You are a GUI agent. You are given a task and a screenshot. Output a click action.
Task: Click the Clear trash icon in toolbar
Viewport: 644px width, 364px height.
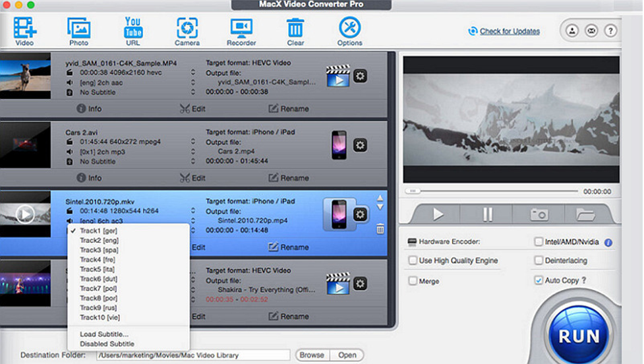pos(295,30)
